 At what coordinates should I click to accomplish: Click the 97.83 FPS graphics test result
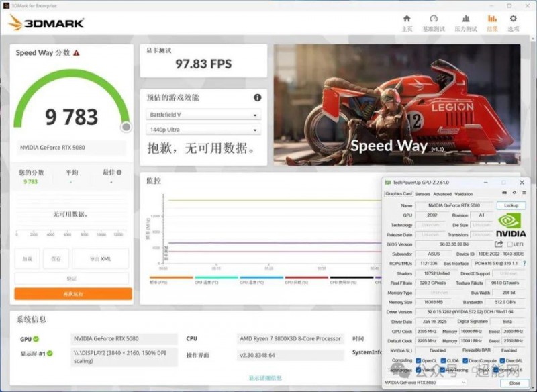pos(203,64)
